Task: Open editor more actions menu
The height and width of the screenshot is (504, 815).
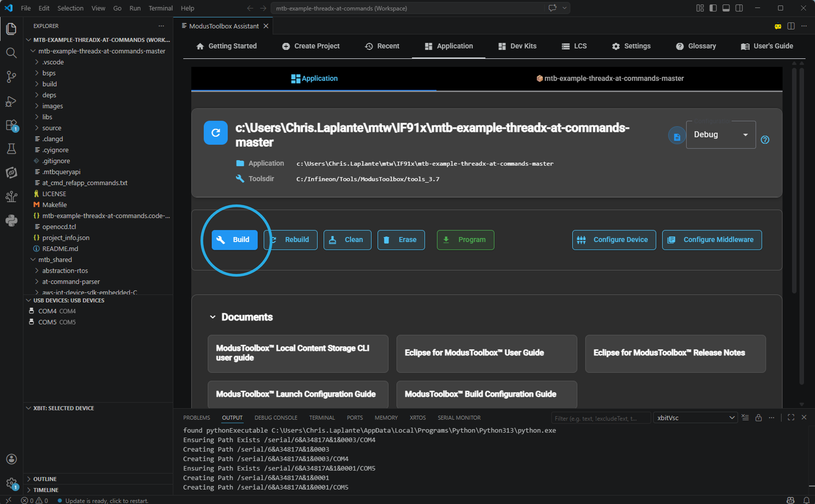Action: click(x=804, y=26)
